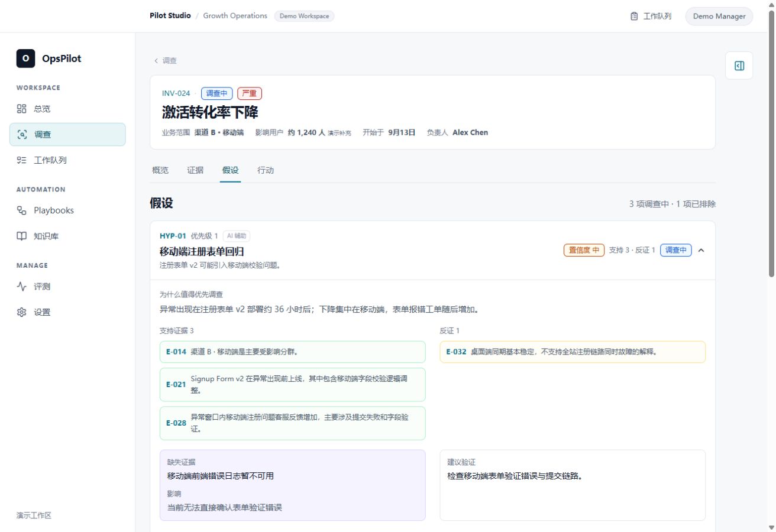Click the 约 1,240 人 affected users value
Screen dimensions: 776x532
306,132
